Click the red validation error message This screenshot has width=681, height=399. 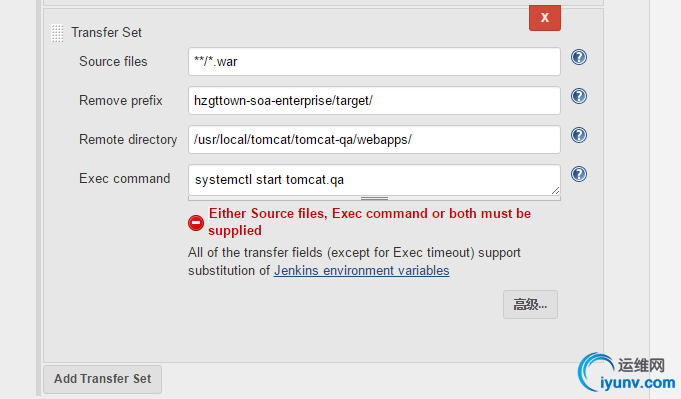pyautogui.click(x=369, y=222)
